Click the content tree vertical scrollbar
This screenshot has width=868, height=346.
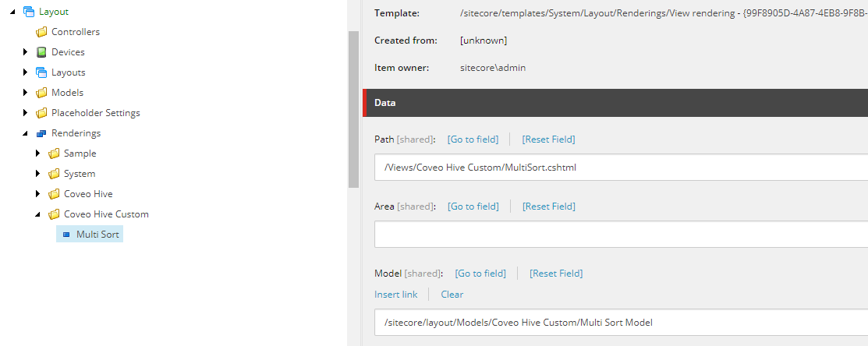353,109
